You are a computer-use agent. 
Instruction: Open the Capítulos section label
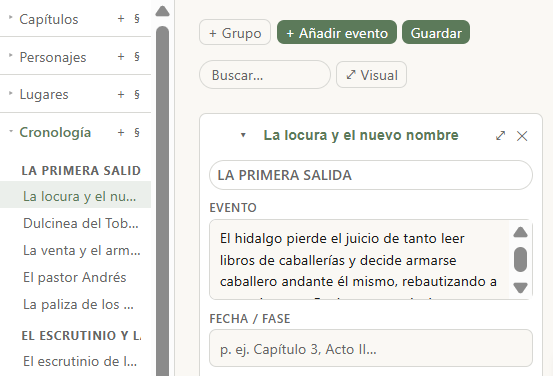49,19
